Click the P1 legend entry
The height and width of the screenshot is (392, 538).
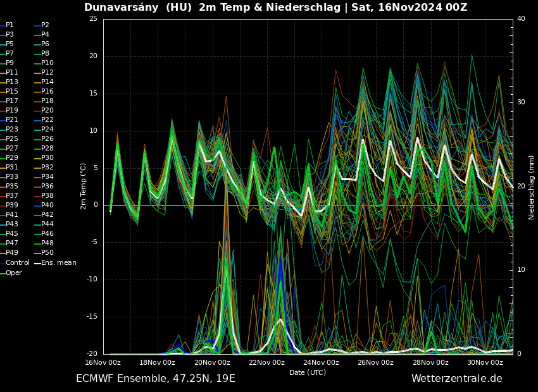(9, 25)
